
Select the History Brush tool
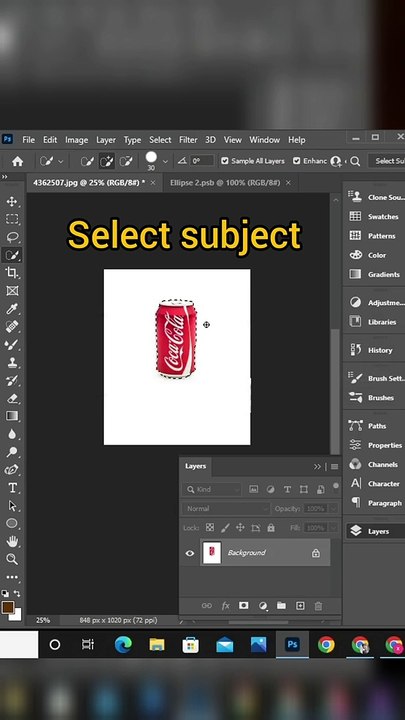[x=12, y=380]
